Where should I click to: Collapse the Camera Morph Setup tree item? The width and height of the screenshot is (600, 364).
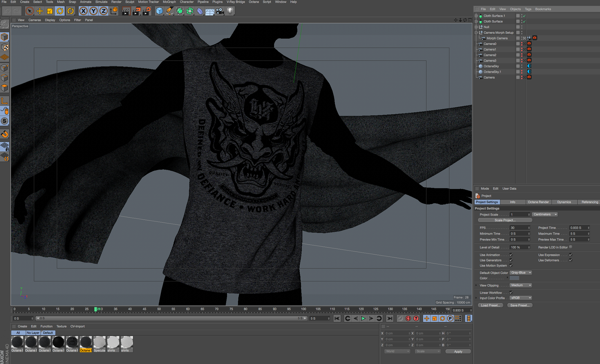476,32
